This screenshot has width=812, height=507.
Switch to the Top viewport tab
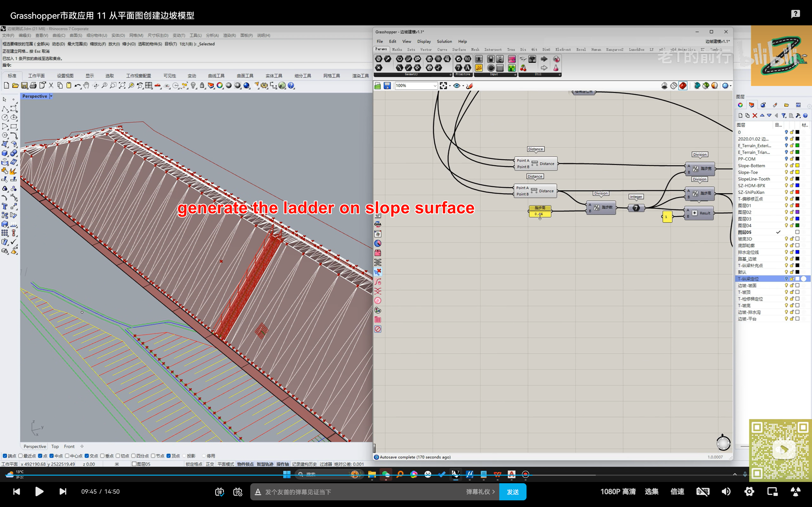click(x=55, y=446)
